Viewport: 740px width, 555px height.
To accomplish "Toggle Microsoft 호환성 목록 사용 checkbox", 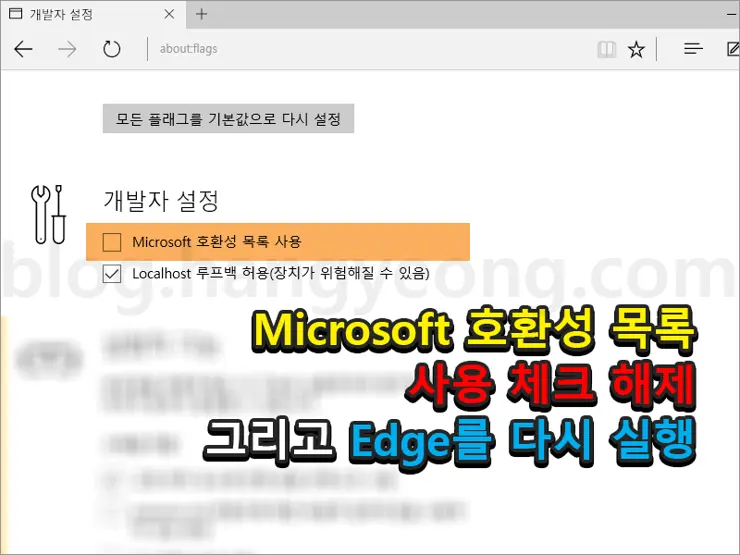I will (112, 242).
